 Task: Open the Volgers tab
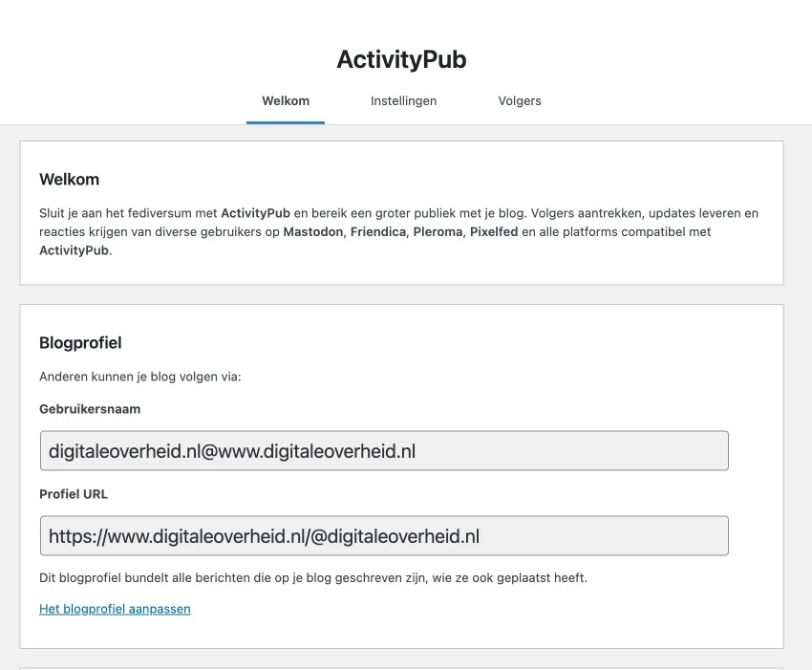coord(520,101)
